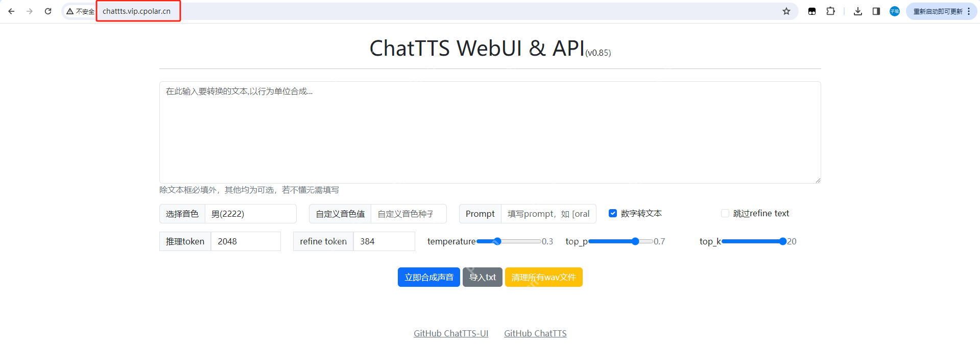Open the GitHub ChatTTS link
The width and height of the screenshot is (980, 363).
click(535, 333)
